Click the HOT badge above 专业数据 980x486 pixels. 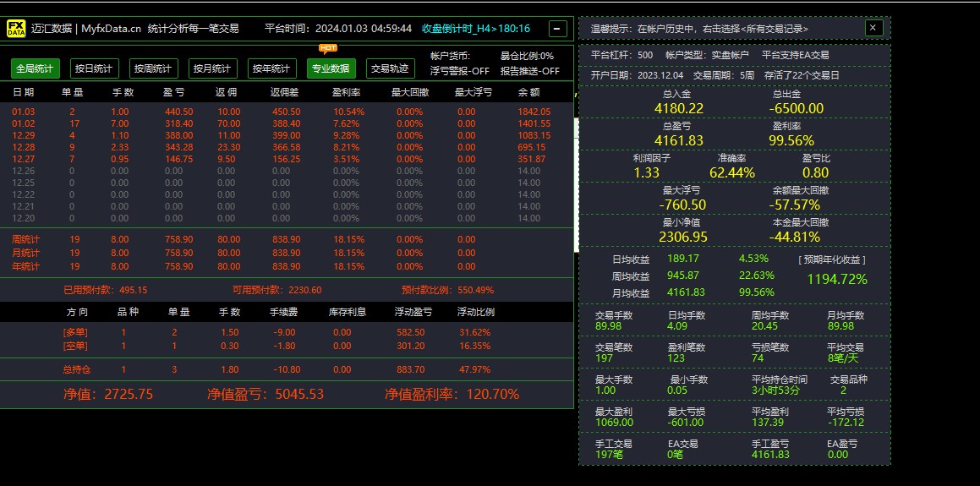pyautogui.click(x=328, y=48)
